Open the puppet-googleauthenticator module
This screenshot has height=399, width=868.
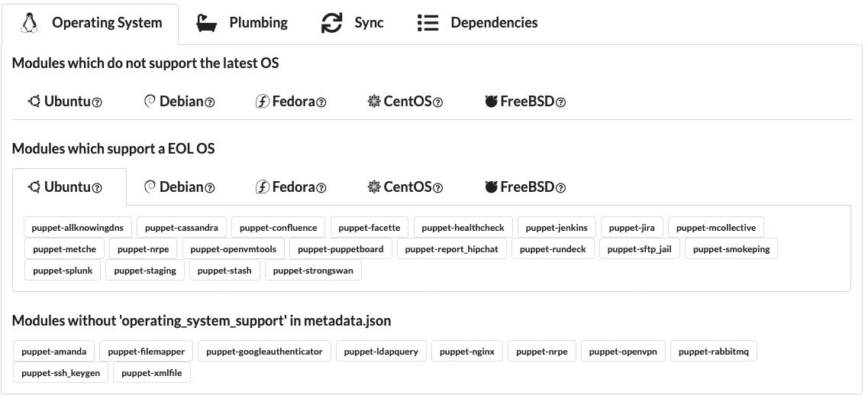pyautogui.click(x=264, y=352)
